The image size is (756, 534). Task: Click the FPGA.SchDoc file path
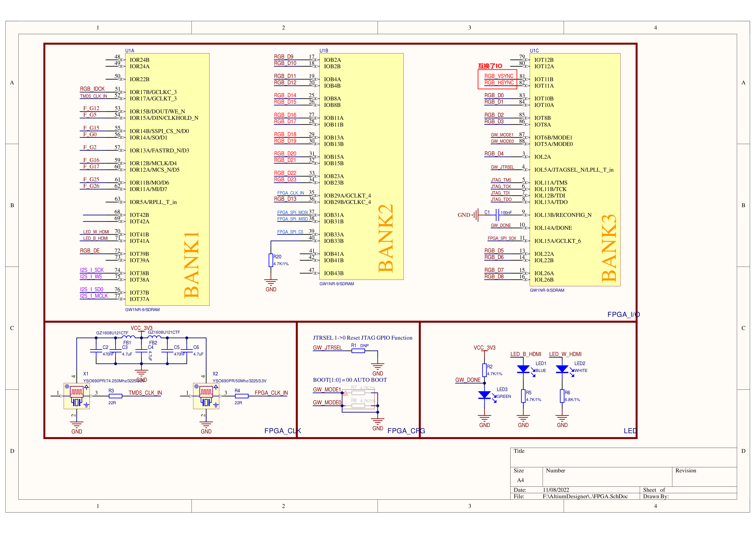point(585,497)
